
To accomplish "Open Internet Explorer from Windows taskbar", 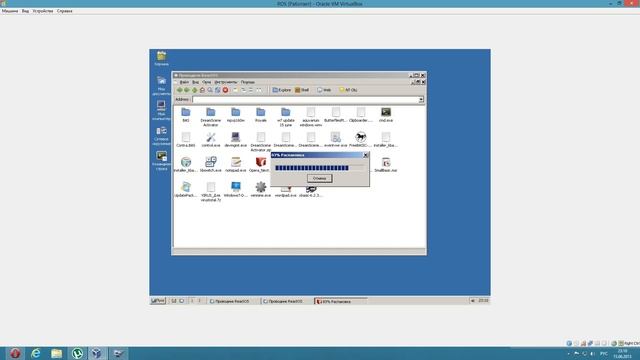I will pos(36,353).
